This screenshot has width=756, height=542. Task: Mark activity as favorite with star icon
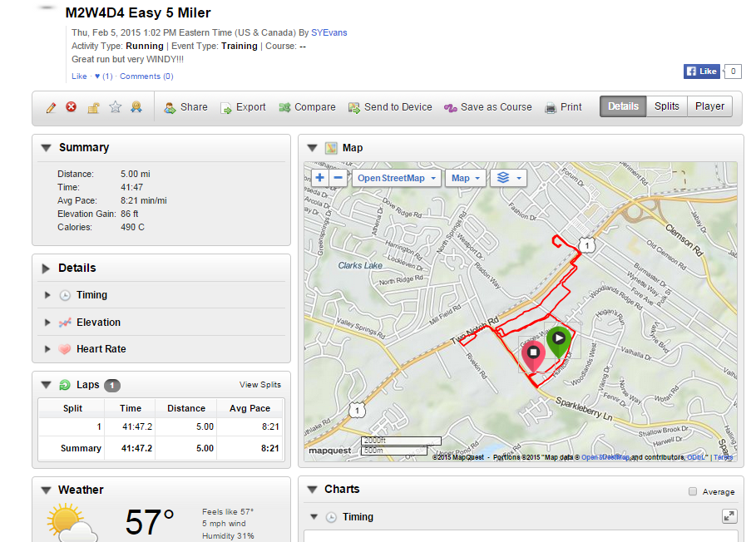[115, 107]
